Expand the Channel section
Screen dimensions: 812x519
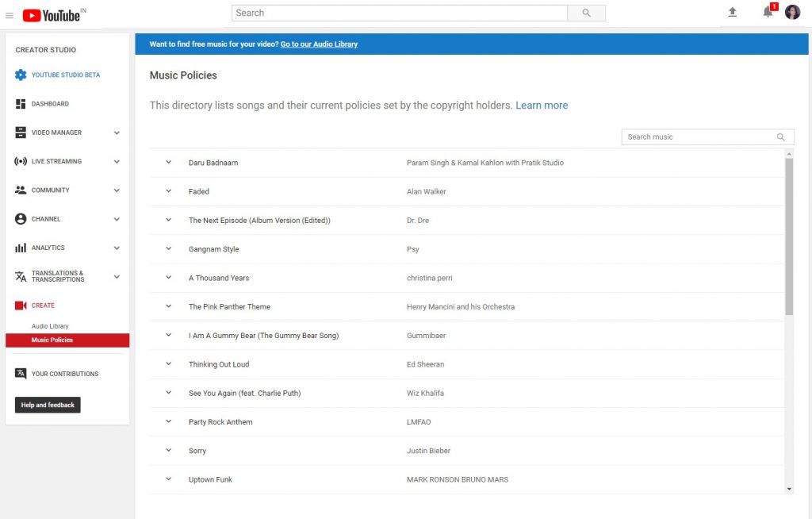point(117,219)
